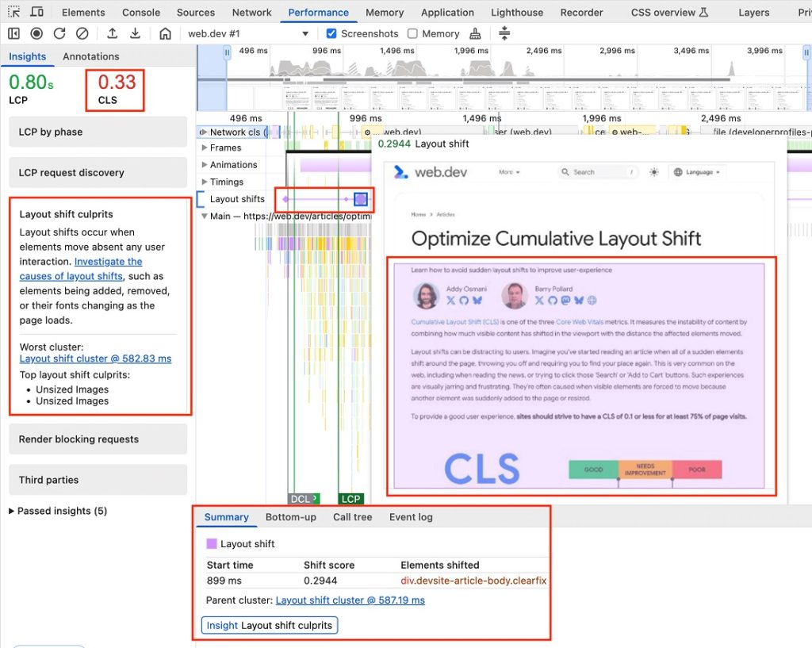This screenshot has height=648, width=812.
Task: Start recording with the record button
Action: [36, 33]
